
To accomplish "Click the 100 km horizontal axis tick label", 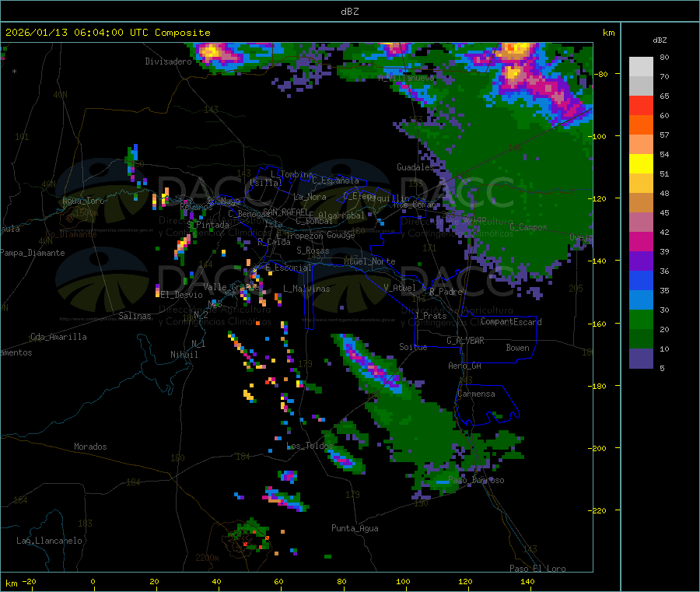I will pos(403,581).
